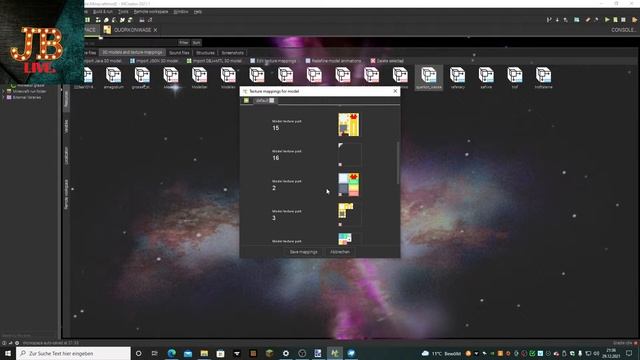The height and width of the screenshot is (360, 640).
Task: Switch to 3D models and texture mappings tab
Action: (x=132, y=53)
